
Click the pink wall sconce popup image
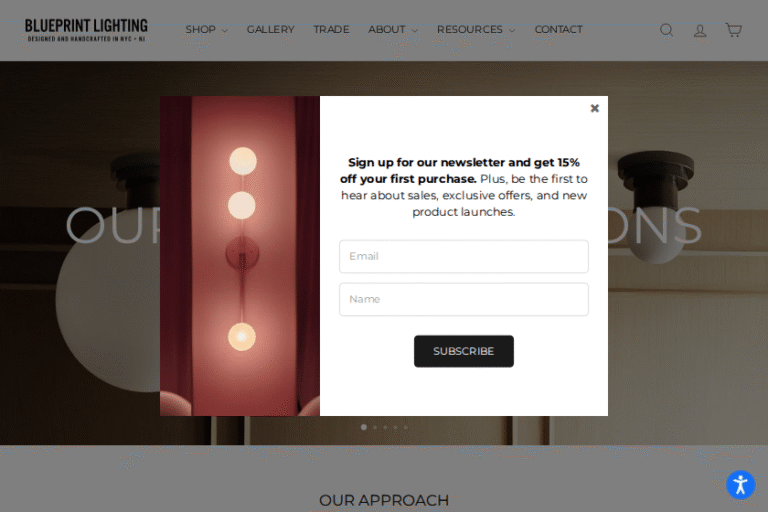click(x=240, y=256)
